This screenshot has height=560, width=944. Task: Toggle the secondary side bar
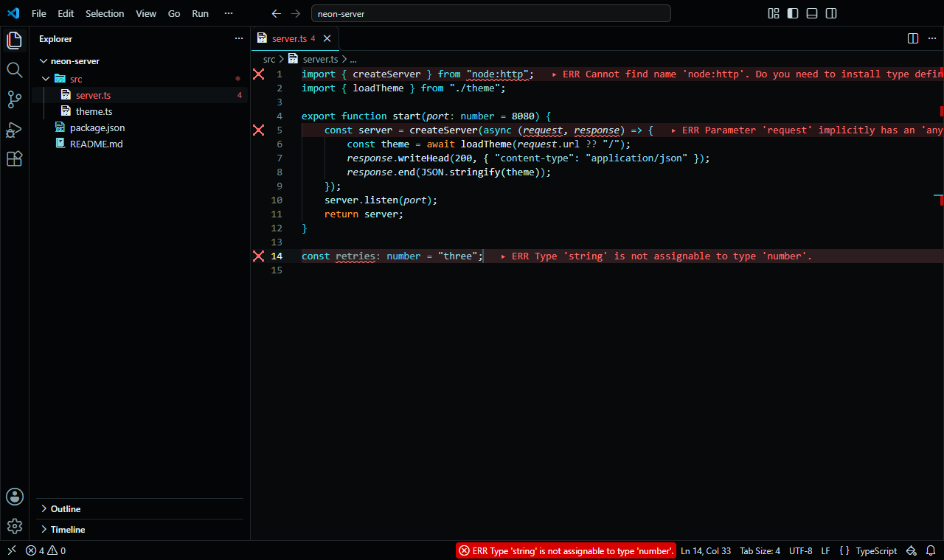(x=831, y=13)
